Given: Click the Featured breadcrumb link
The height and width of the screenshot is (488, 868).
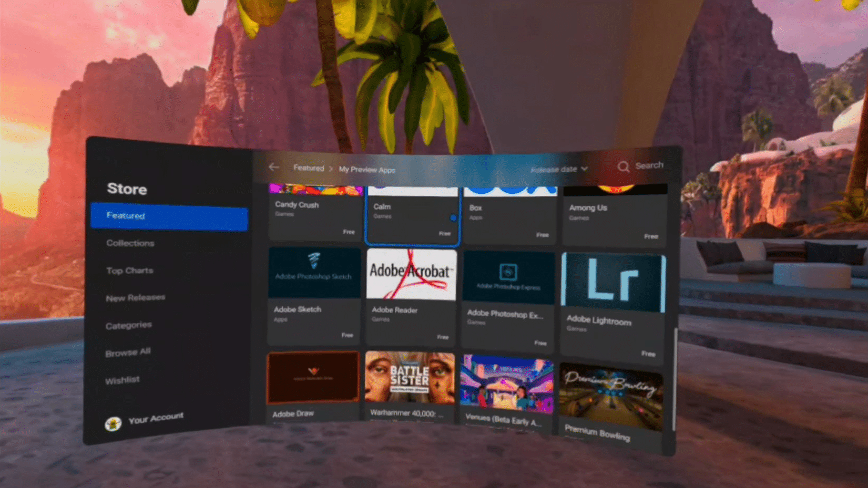Looking at the screenshot, I should tap(309, 168).
